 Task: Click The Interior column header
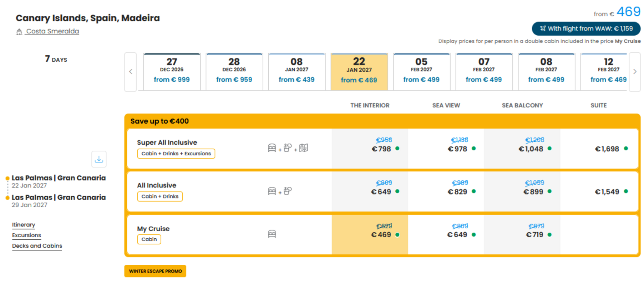370,105
